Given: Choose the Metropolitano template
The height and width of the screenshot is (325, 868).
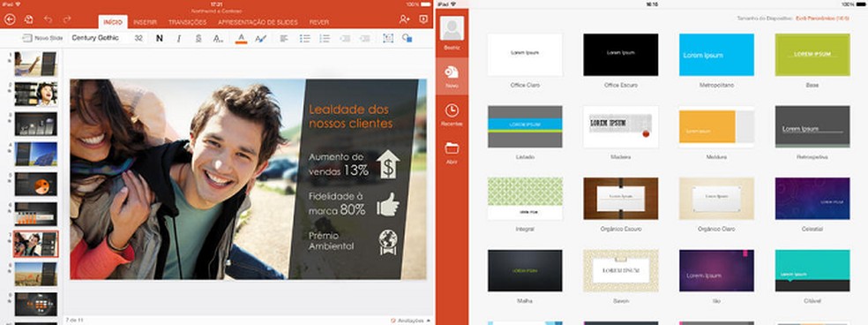Looking at the screenshot, I should 716,55.
